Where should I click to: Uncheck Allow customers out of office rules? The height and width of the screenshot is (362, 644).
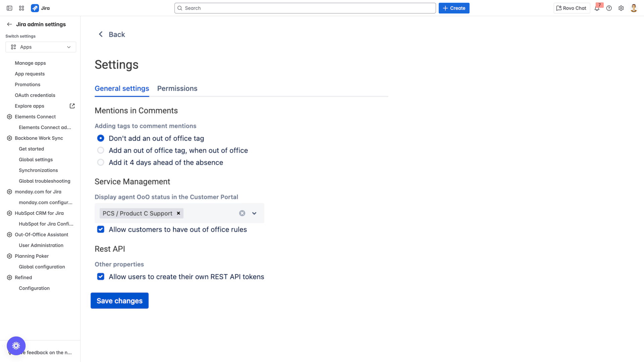pyautogui.click(x=101, y=230)
